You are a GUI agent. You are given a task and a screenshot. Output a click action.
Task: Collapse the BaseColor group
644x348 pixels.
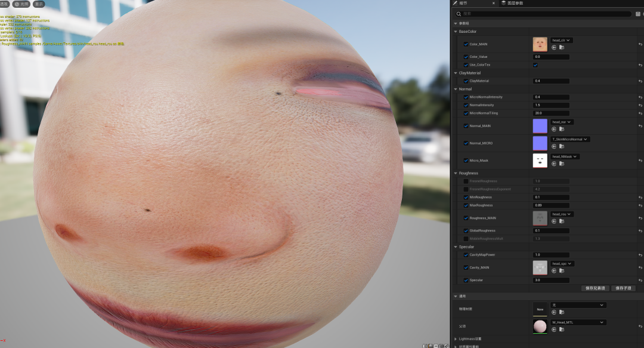456,31
